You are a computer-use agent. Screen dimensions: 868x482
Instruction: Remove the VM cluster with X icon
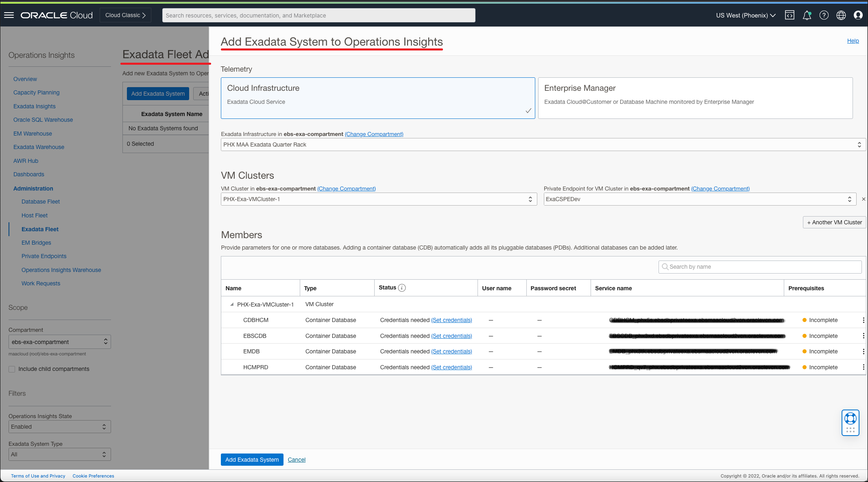864,199
